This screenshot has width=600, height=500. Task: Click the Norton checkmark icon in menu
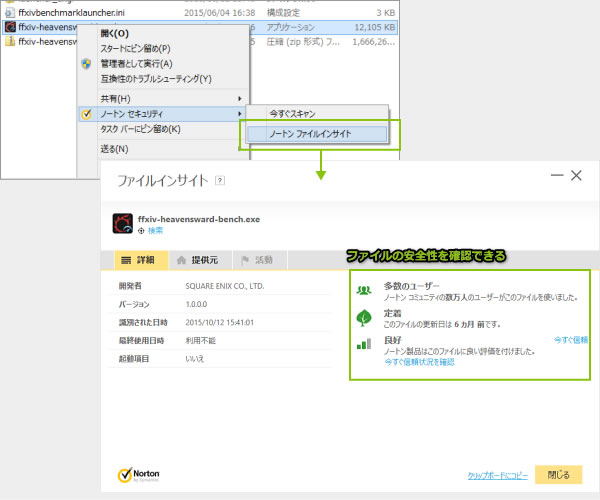click(x=86, y=114)
